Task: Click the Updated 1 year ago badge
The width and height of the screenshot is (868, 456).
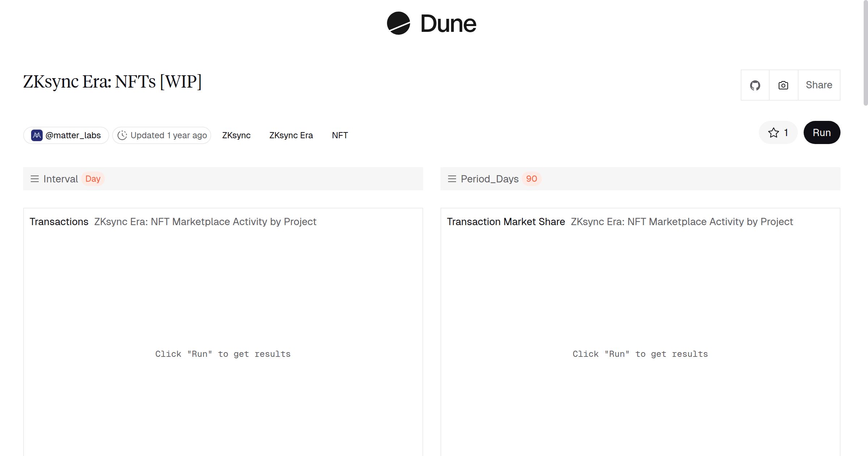Action: 169,135
